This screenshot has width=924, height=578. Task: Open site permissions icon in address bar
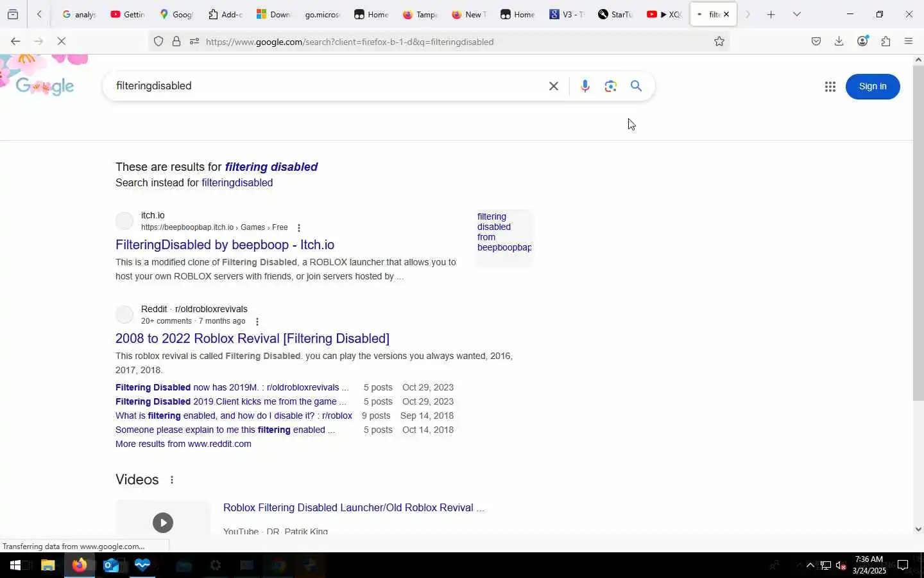point(194,42)
